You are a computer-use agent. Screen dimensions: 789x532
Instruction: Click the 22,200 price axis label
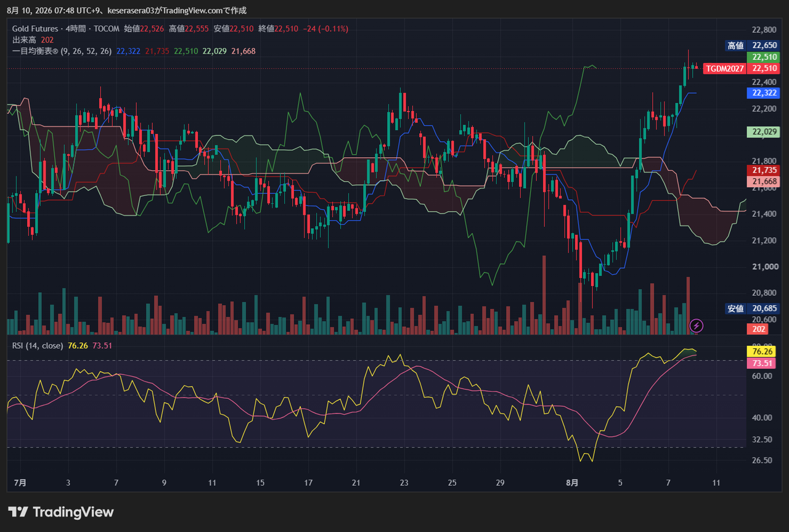(x=764, y=108)
